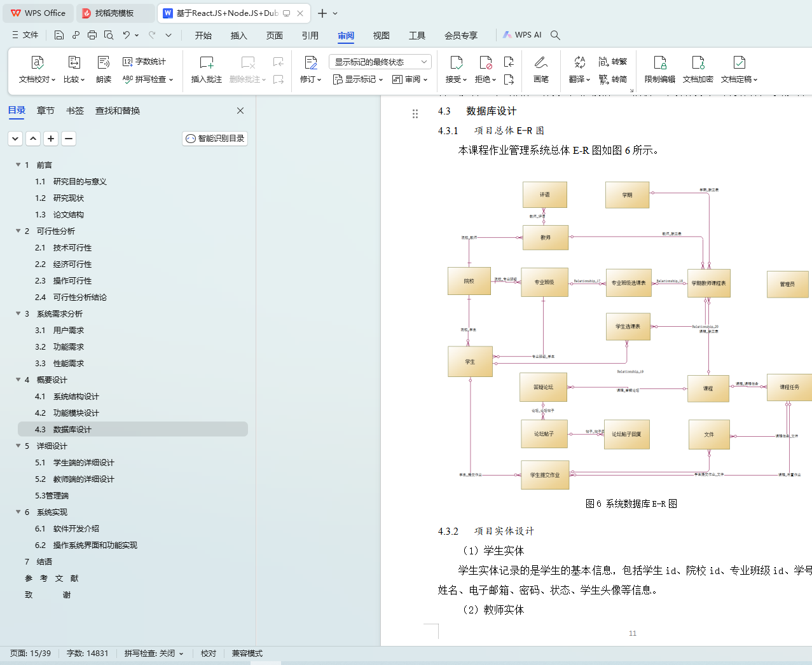Click the 修订 track changes icon

tap(310, 62)
